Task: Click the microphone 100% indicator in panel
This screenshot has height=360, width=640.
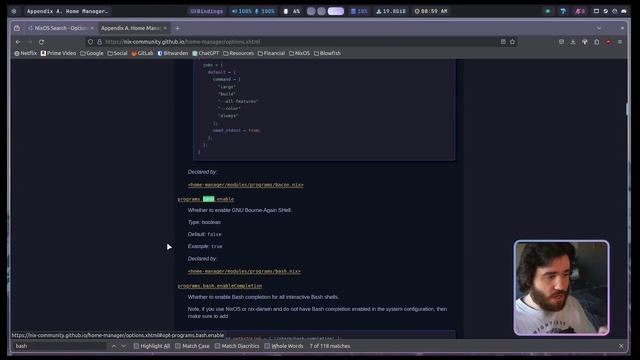Action: [x=264, y=11]
